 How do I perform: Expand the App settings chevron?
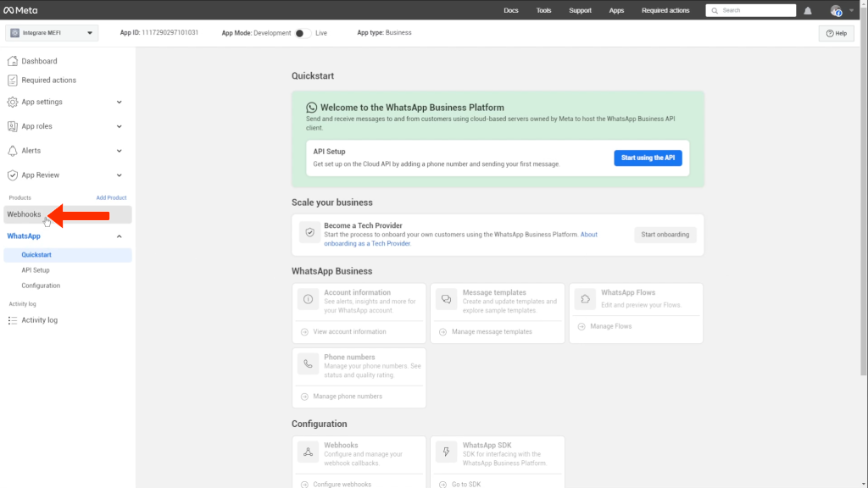pyautogui.click(x=119, y=103)
